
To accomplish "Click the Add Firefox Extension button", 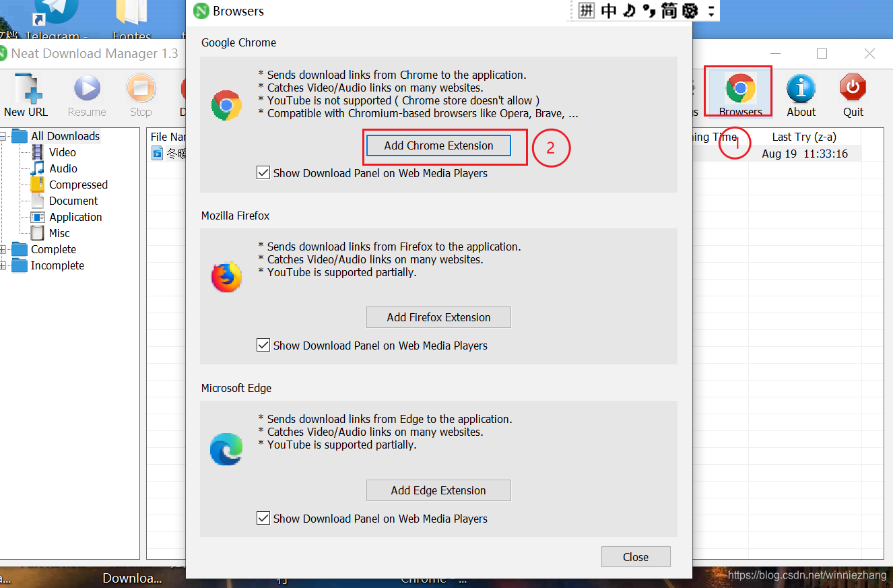I will click(x=438, y=317).
